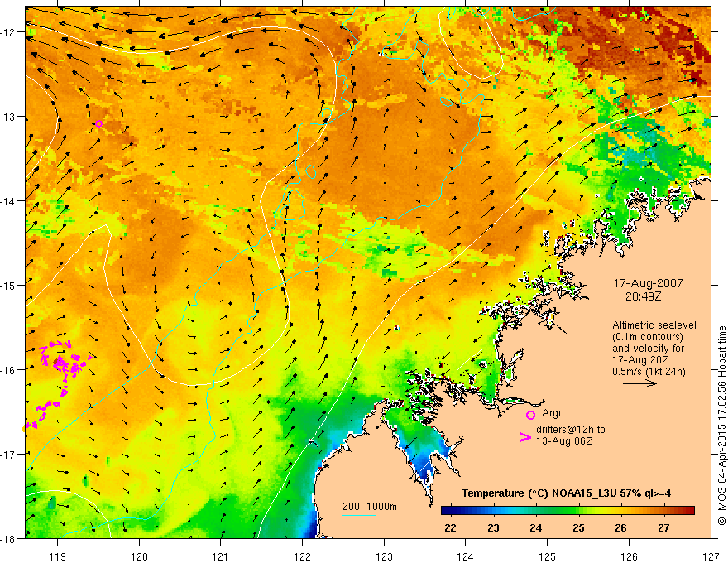Click the cyan isobath legend line
Screen dimensions: 728x563
(x=359, y=515)
